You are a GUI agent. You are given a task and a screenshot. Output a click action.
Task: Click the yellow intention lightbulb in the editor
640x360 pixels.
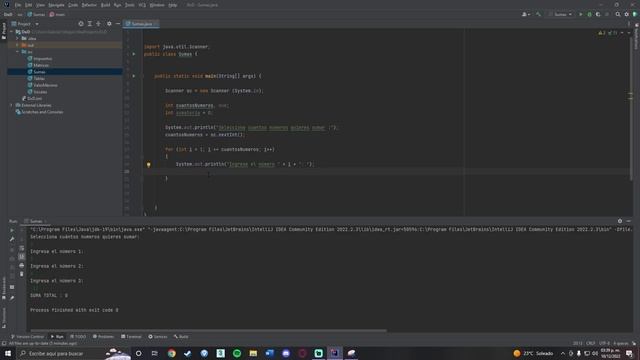pos(149,164)
